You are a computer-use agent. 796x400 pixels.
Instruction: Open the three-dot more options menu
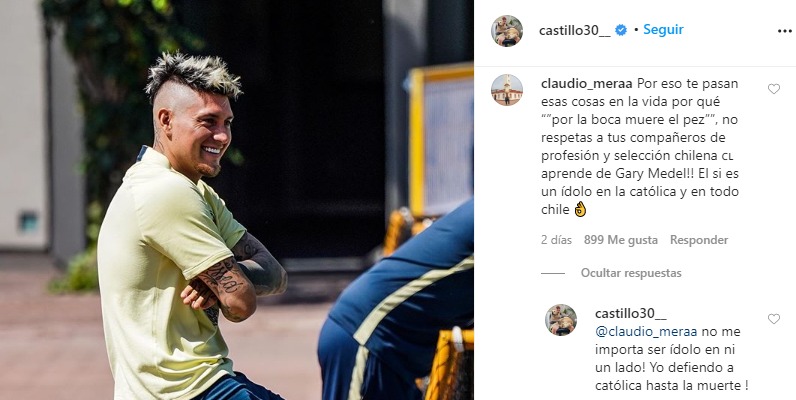tap(784, 31)
